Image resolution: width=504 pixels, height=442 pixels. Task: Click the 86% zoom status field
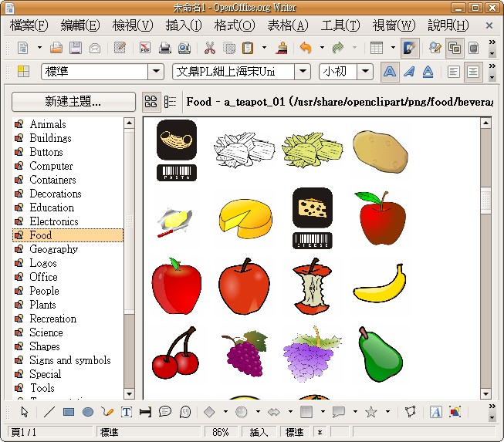point(221,432)
